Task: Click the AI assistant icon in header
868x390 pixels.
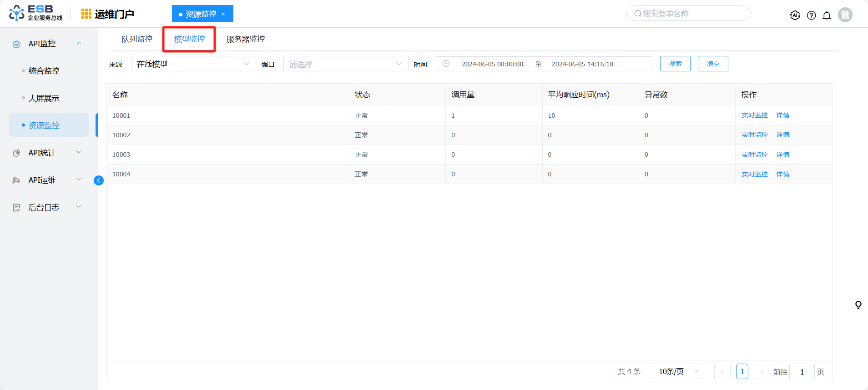Action: tap(795, 15)
